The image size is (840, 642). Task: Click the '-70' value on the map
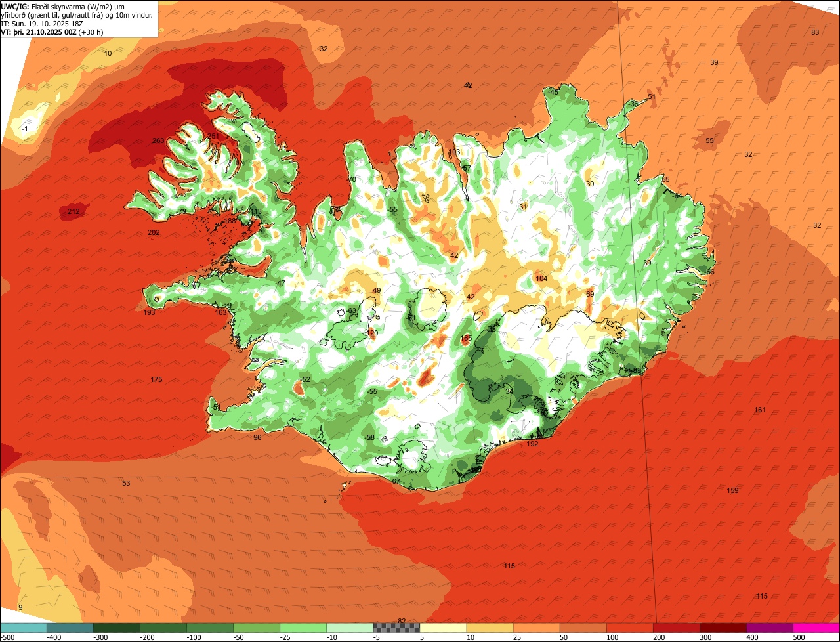351,179
